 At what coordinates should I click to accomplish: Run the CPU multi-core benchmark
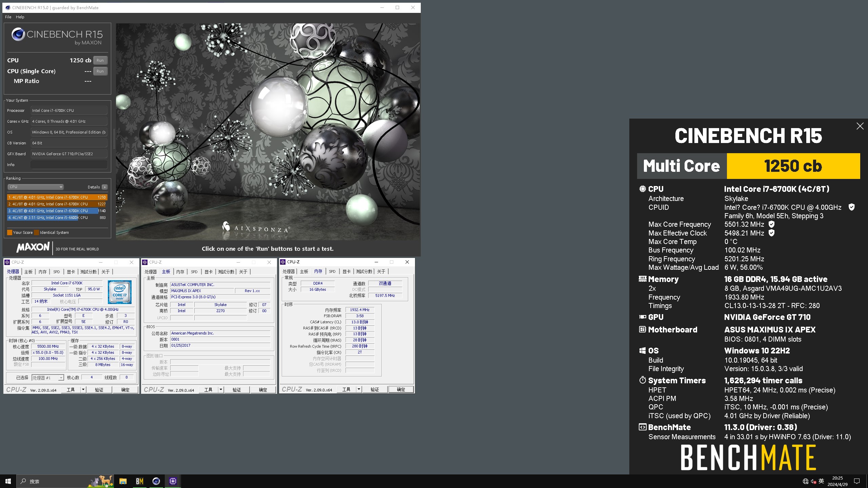coord(100,60)
